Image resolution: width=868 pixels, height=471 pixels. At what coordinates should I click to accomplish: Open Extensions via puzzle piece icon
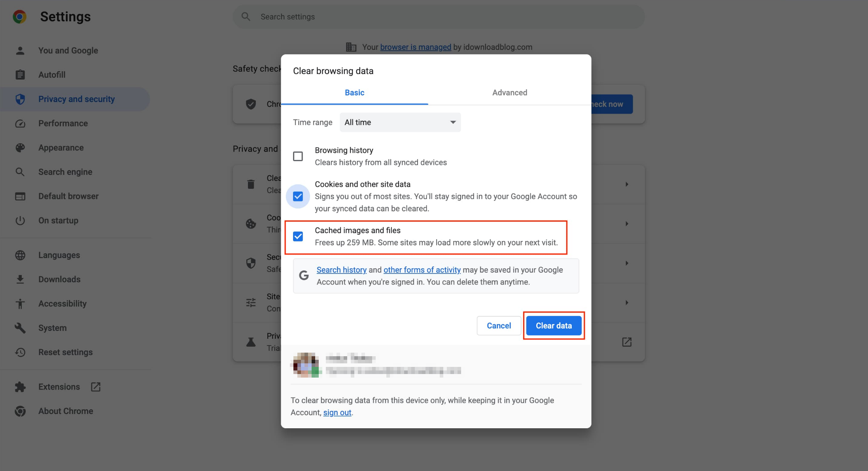[20, 387]
